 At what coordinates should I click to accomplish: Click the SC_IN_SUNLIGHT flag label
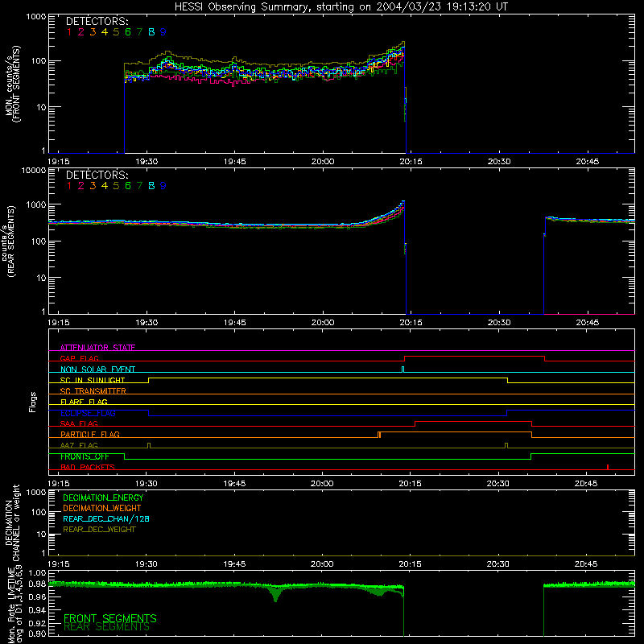[x=93, y=380]
